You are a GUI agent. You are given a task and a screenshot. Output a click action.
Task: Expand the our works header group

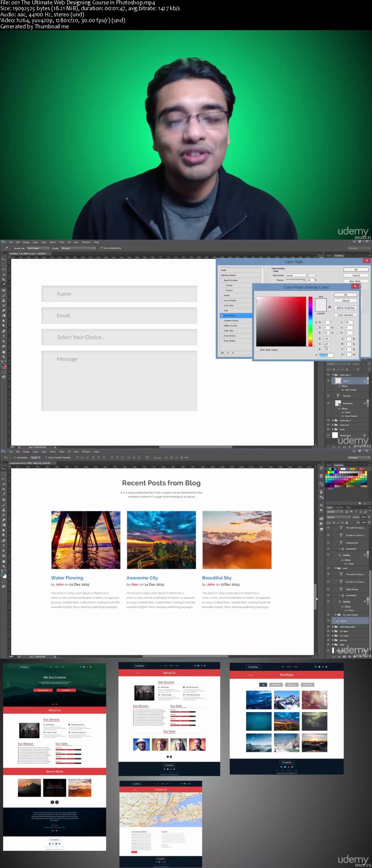(x=336, y=615)
